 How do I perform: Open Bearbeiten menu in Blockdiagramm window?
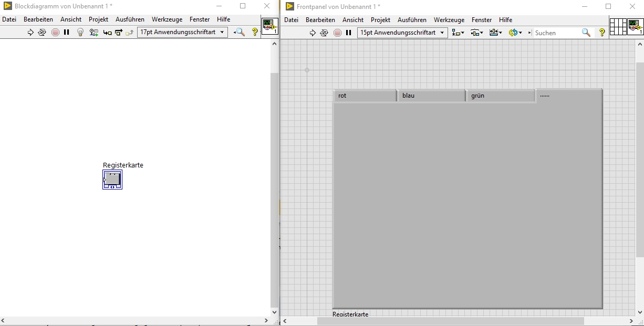[38, 19]
